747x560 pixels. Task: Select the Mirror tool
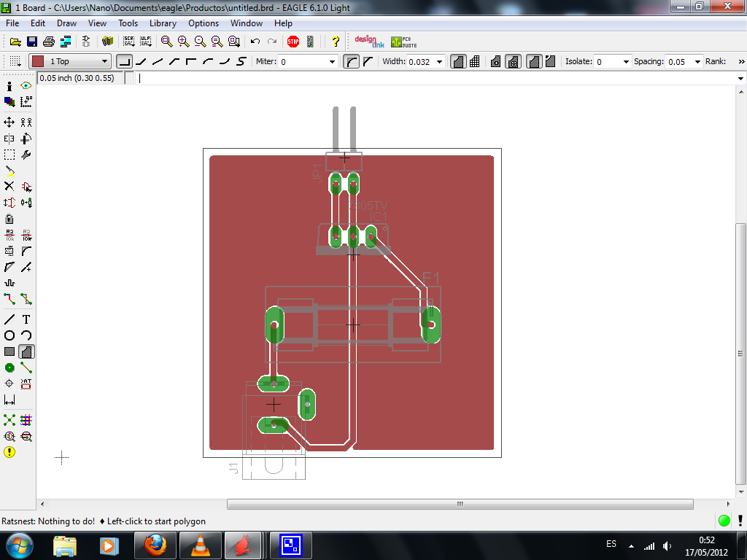9,139
